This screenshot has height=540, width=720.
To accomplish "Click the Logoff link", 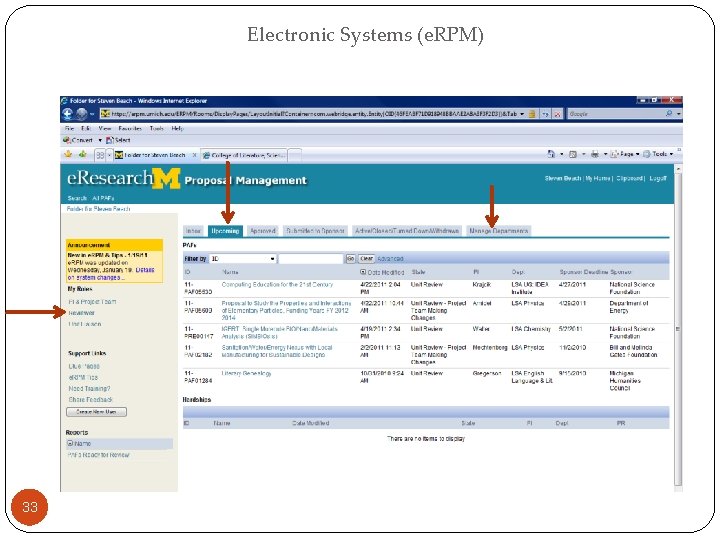I will point(658,178).
